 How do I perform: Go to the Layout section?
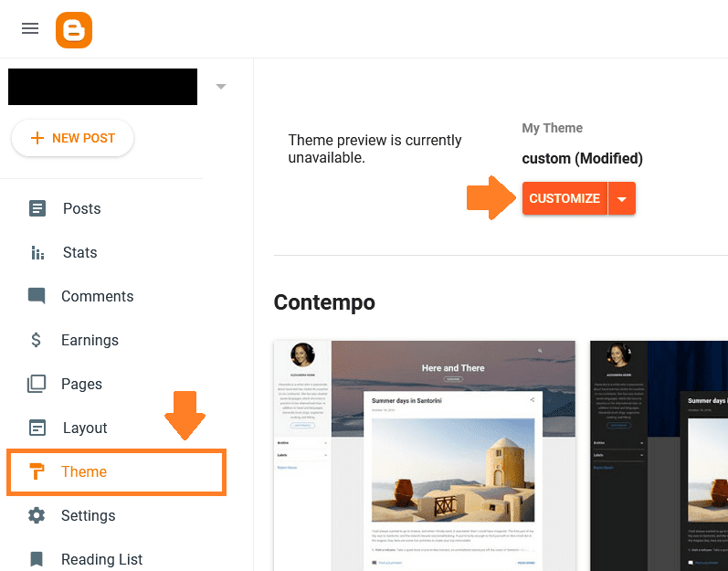pyautogui.click(x=85, y=428)
